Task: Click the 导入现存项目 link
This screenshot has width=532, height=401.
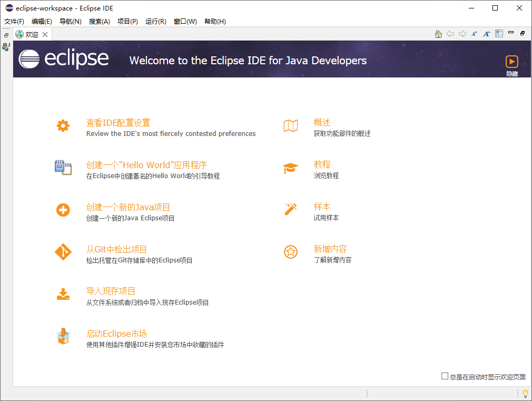Action: tap(111, 291)
